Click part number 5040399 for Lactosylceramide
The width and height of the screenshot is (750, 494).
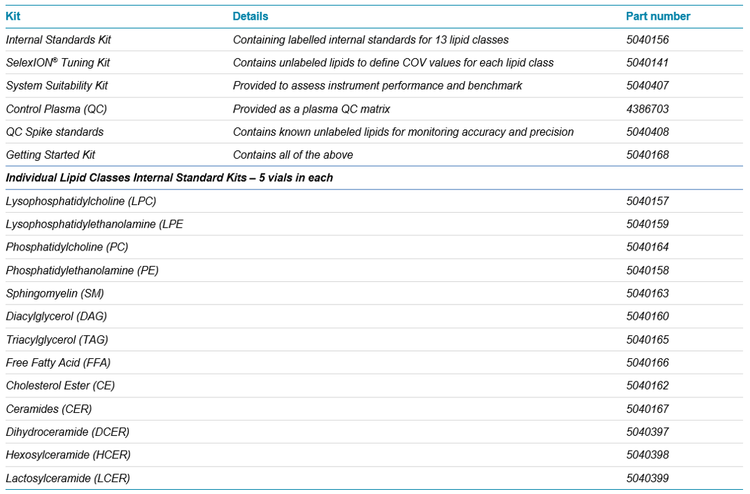coord(647,479)
